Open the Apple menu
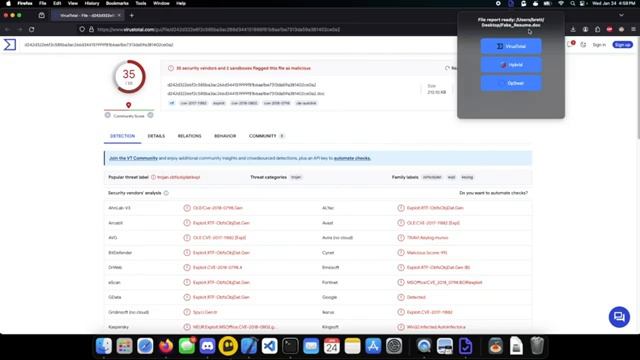This screenshot has width=640, height=360. click(8, 3)
